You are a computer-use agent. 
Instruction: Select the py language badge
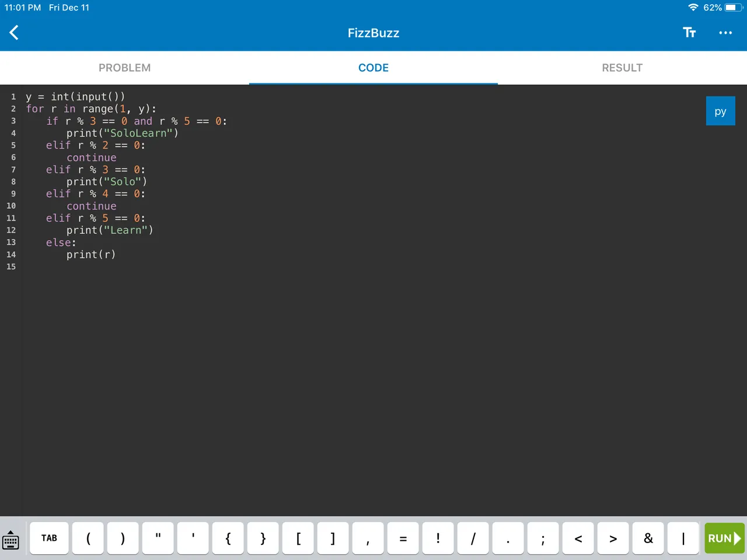pos(720,111)
